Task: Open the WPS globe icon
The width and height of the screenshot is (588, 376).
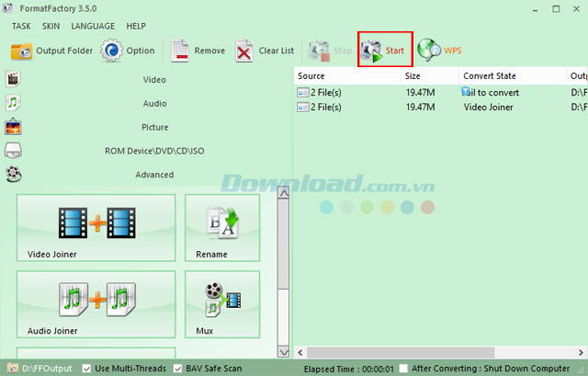Action: (x=429, y=50)
